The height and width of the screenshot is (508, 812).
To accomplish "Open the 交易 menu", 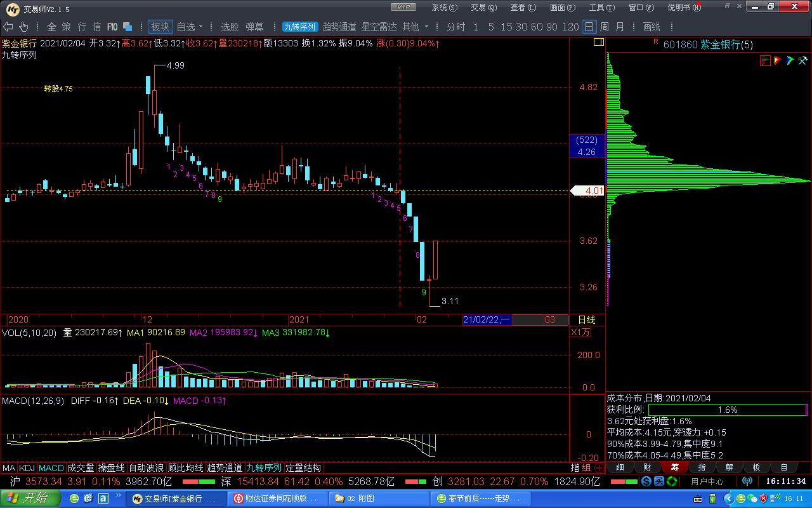I will [483, 8].
